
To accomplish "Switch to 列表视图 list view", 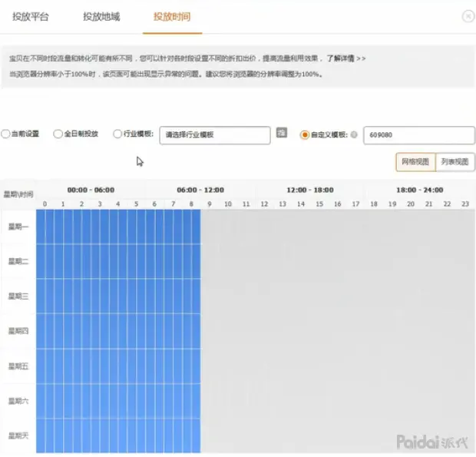I will [x=455, y=162].
